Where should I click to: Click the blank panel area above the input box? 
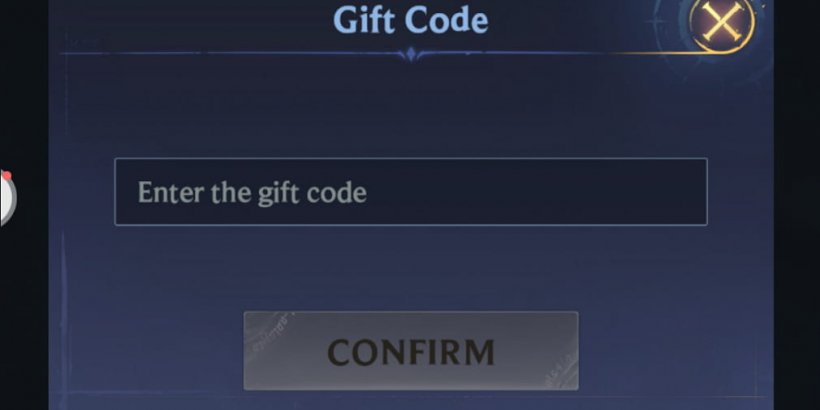(x=411, y=107)
